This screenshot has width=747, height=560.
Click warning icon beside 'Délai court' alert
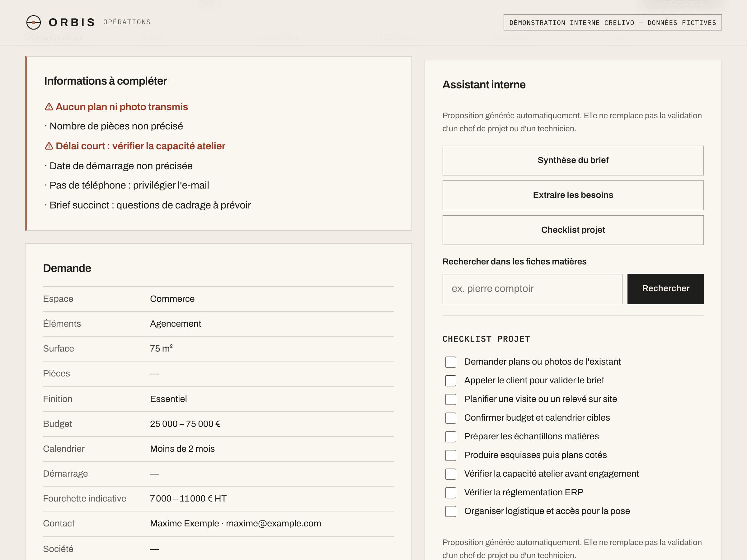(x=49, y=146)
